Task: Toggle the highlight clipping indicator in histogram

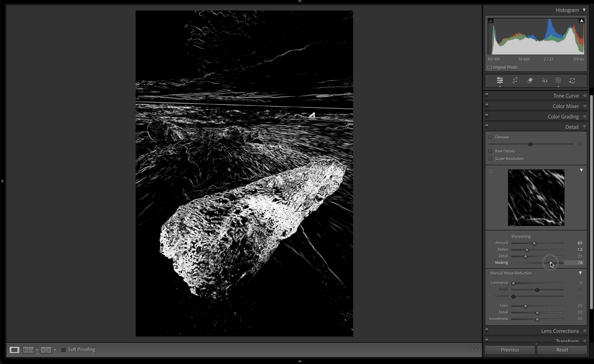Action: (x=581, y=21)
